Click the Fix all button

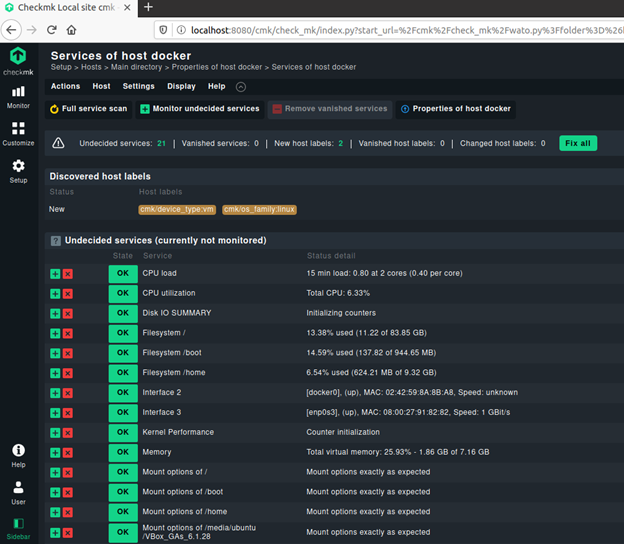click(x=577, y=143)
